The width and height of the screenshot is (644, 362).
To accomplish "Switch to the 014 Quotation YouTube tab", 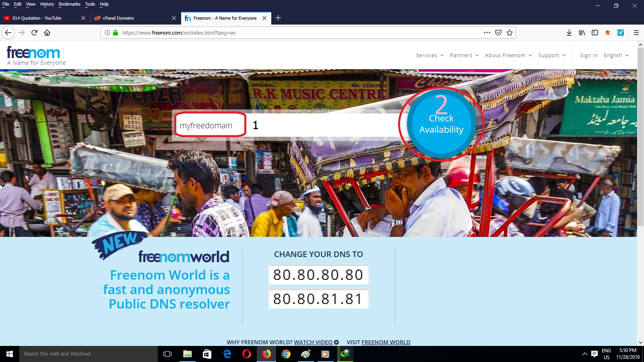I will pyautogui.click(x=44, y=18).
